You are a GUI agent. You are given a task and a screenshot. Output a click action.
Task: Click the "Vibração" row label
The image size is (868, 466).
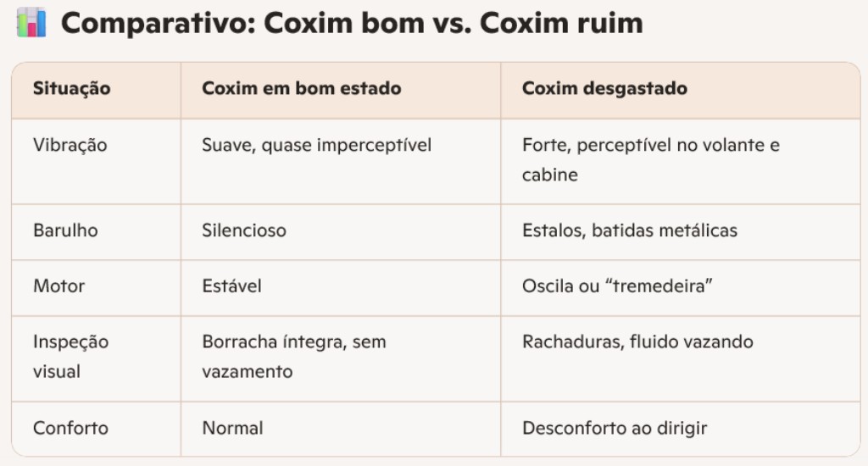coord(70,145)
